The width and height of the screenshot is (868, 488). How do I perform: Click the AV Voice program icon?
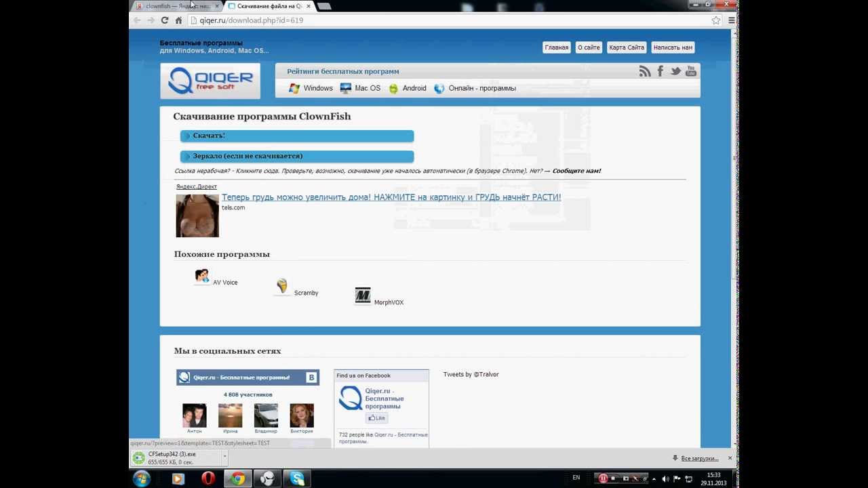pyautogui.click(x=202, y=276)
